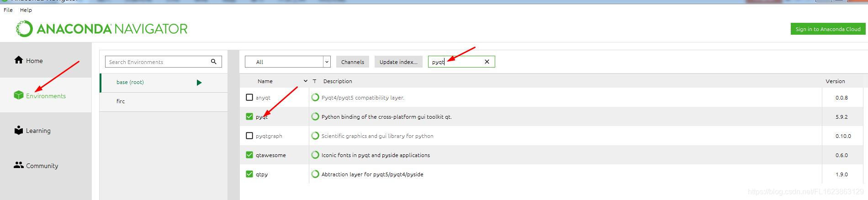Click description 'Scientific graphics and gui library for python'
Image resolution: width=868 pixels, height=200 pixels.
pos(377,136)
